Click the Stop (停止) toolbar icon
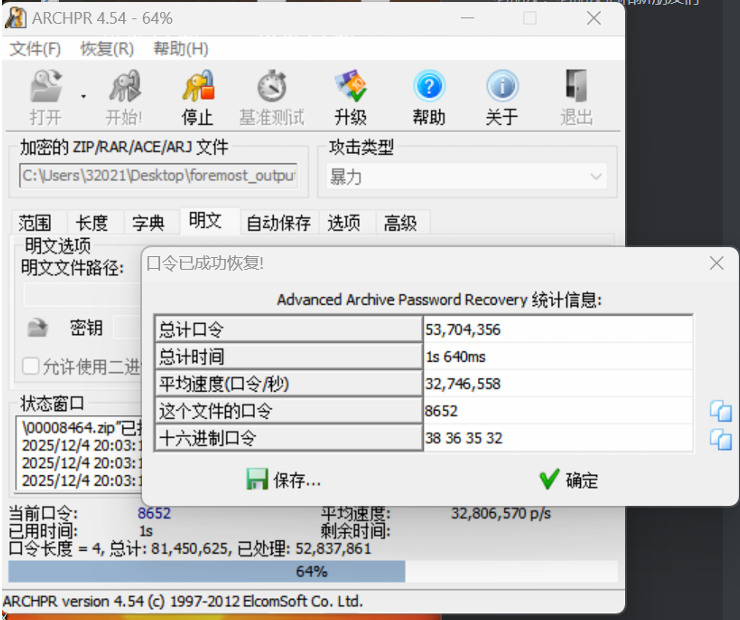 click(197, 88)
